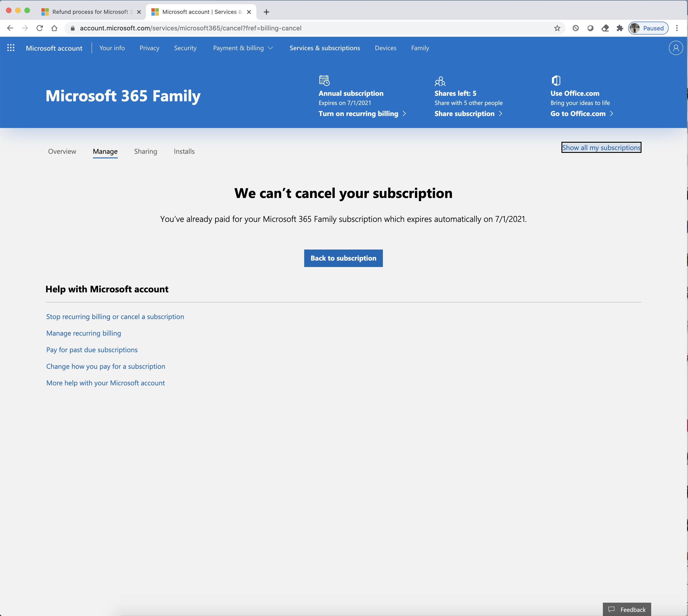Open the Chrome three-dot menu

(x=677, y=28)
